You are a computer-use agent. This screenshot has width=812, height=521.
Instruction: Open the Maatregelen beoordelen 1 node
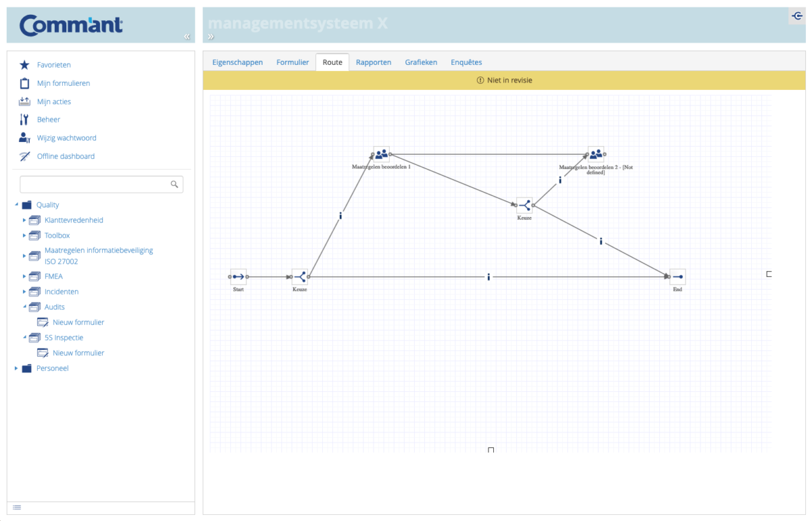(x=380, y=154)
